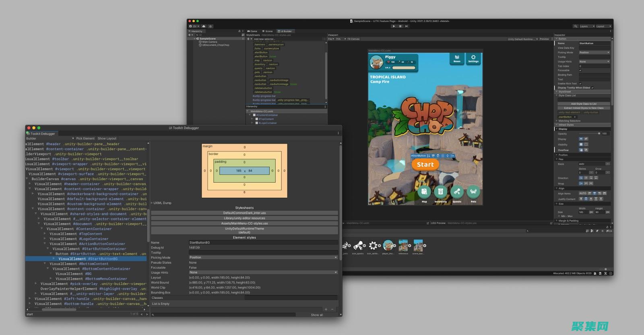The width and height of the screenshot is (644, 335).
Task: Toggle the Focusable checkbox in Inspector
Action: click(580, 70)
